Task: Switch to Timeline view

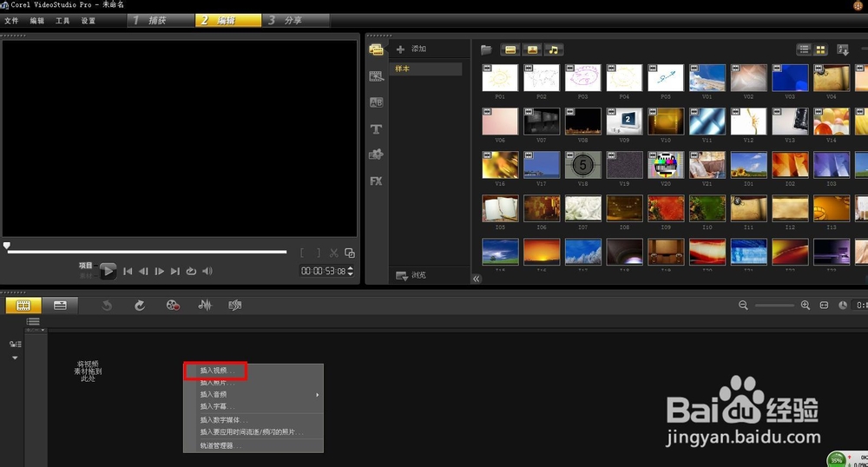Action: pyautogui.click(x=60, y=306)
